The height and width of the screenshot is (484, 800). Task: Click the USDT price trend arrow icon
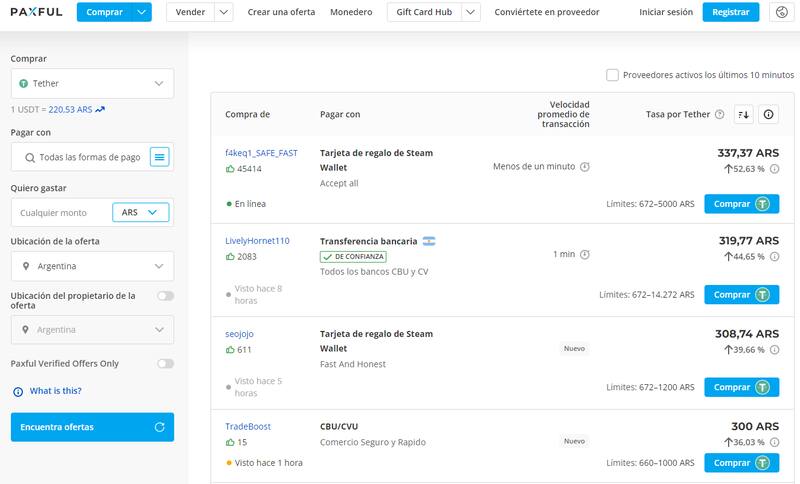101,108
